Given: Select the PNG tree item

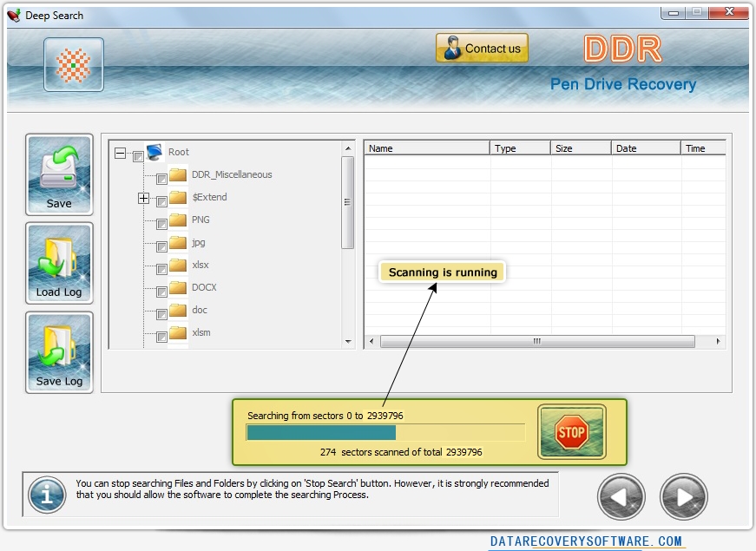Looking at the screenshot, I should click(x=201, y=220).
